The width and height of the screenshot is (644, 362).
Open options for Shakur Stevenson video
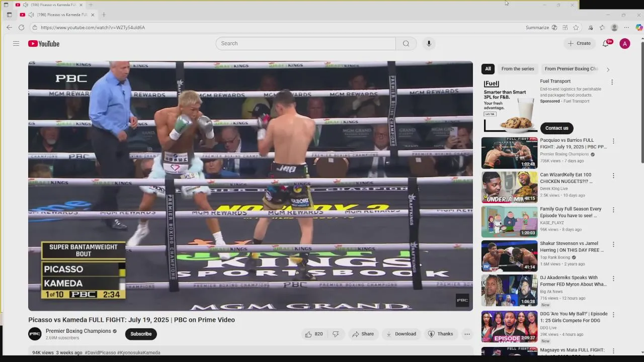pyautogui.click(x=613, y=244)
